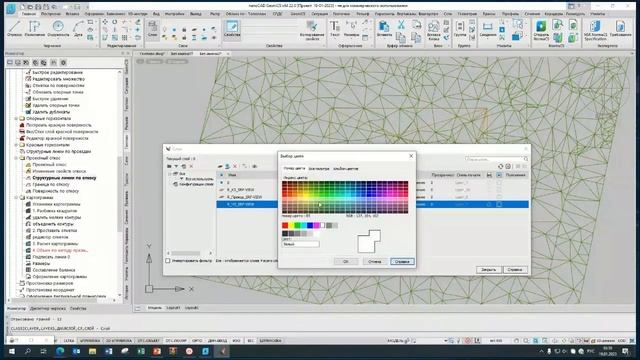Image resolution: width=640 pixels, height=360 pixels.
Task: Select the Полилиния tool
Action: coord(35,29)
